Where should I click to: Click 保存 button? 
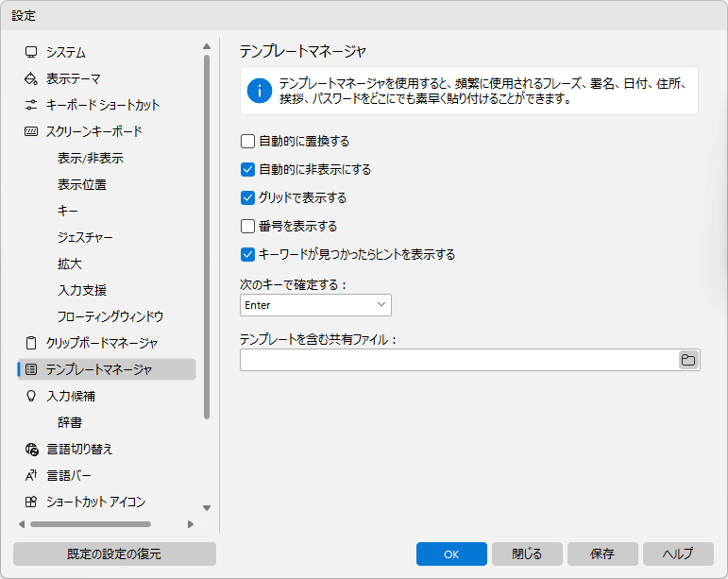click(x=602, y=553)
